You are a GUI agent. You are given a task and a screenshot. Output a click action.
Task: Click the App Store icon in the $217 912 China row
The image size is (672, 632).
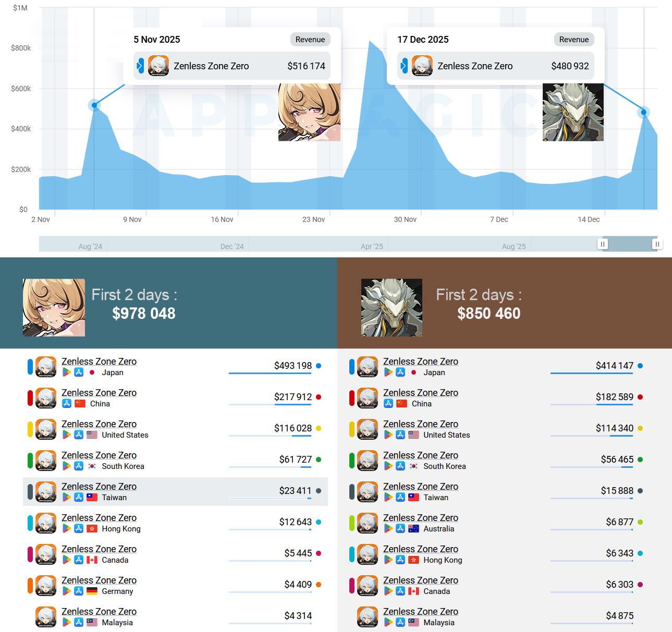(x=67, y=404)
